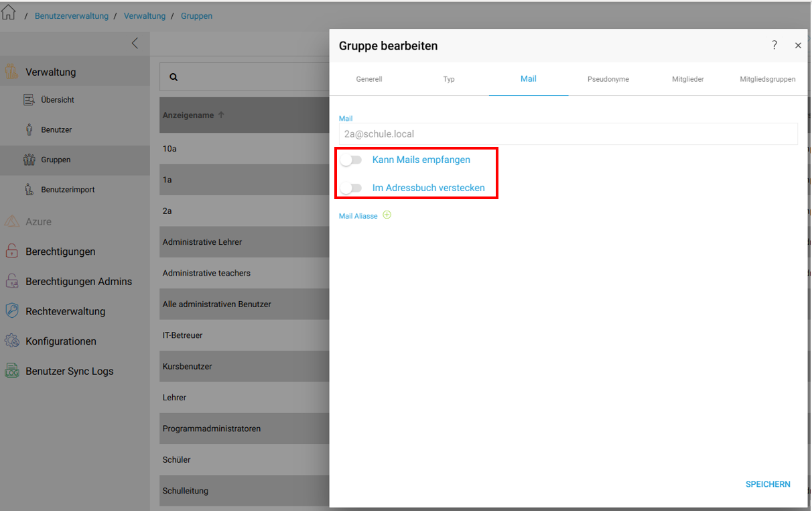This screenshot has height=511, width=812.
Task: Select the Administrative Lehrer row
Action: click(244, 242)
